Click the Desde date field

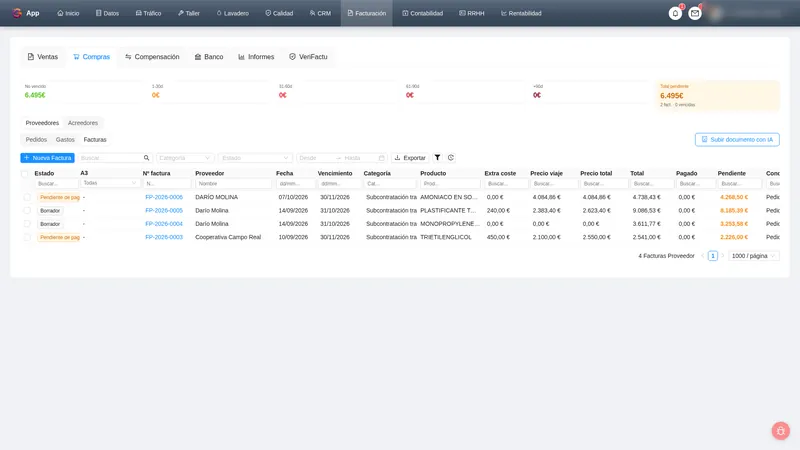click(314, 158)
